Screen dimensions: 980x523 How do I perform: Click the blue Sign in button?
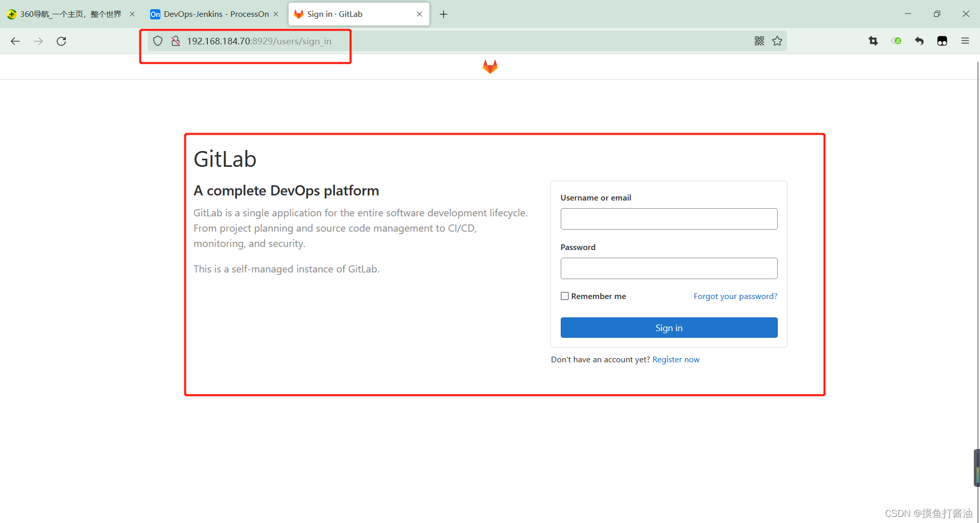coord(669,328)
